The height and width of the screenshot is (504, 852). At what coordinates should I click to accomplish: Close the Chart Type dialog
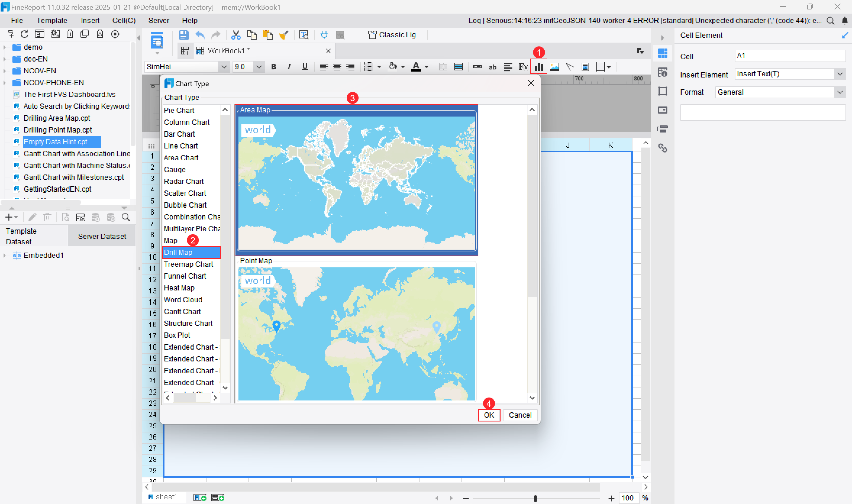point(531,83)
